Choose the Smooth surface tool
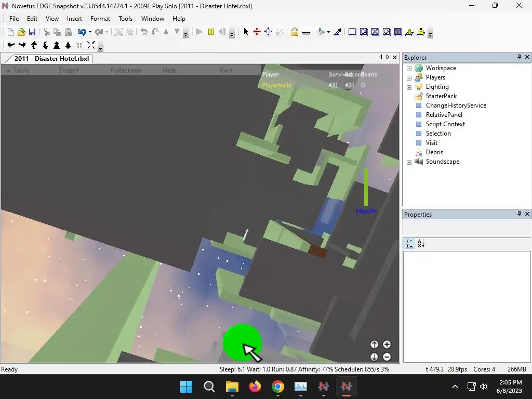 (352, 32)
